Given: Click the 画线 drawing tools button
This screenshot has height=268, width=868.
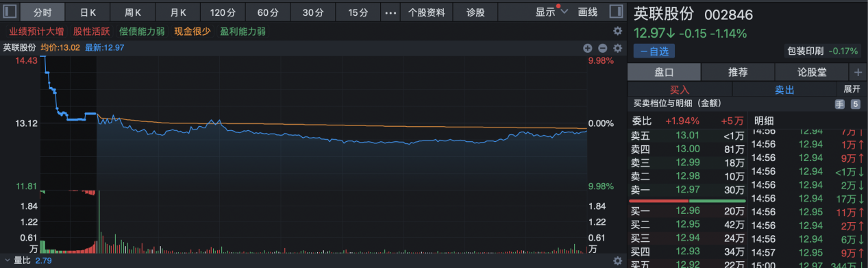Looking at the screenshot, I should click(588, 12).
